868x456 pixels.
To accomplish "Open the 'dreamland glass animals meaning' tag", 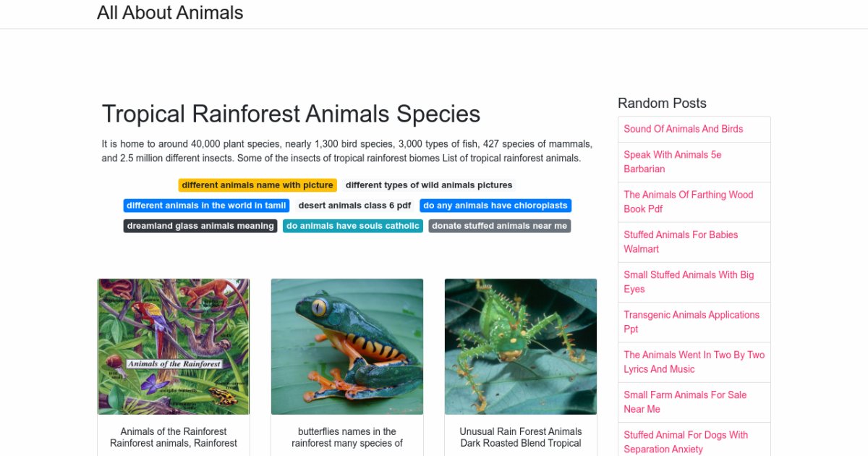I will click(200, 226).
